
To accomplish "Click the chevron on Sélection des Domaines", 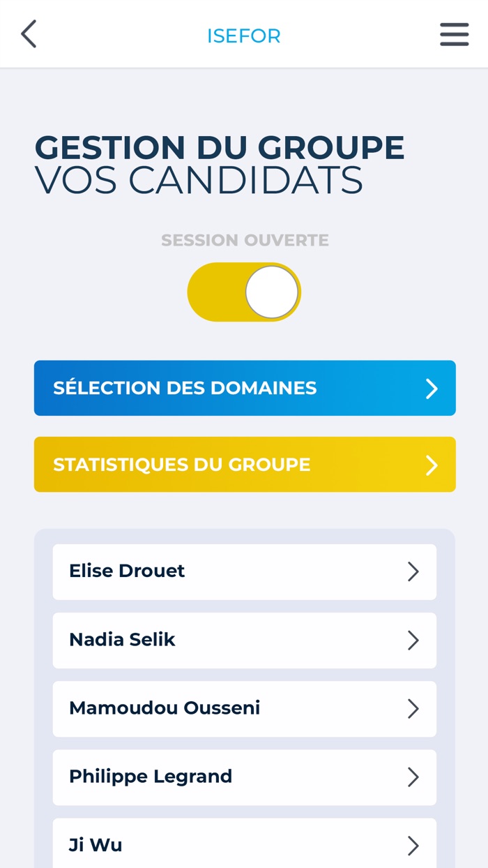I will [x=432, y=388].
